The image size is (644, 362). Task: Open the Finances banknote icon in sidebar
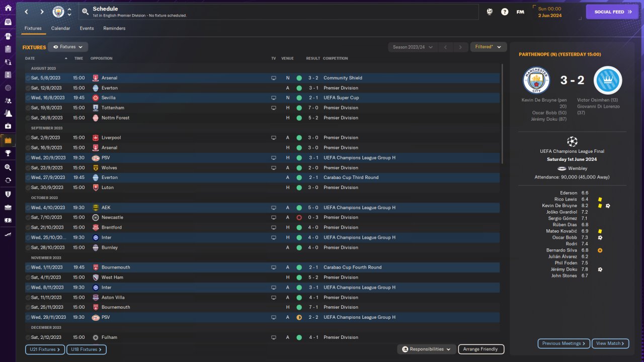[x=8, y=220]
